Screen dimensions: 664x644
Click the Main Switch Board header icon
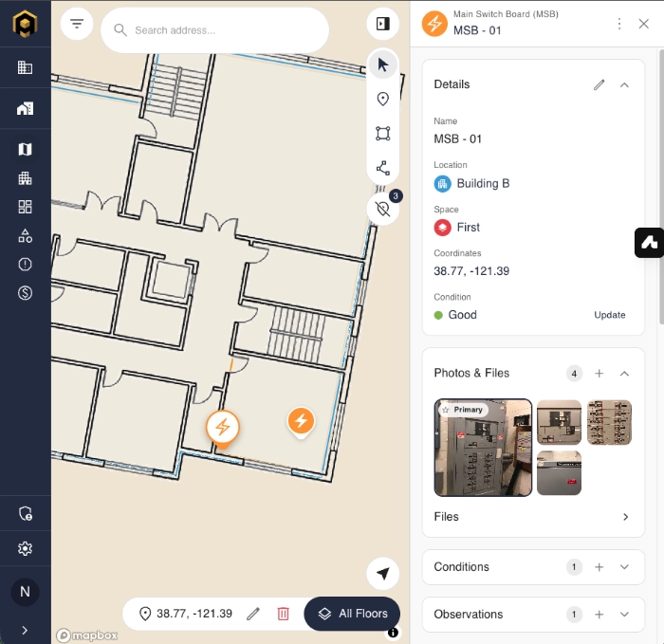(x=434, y=24)
